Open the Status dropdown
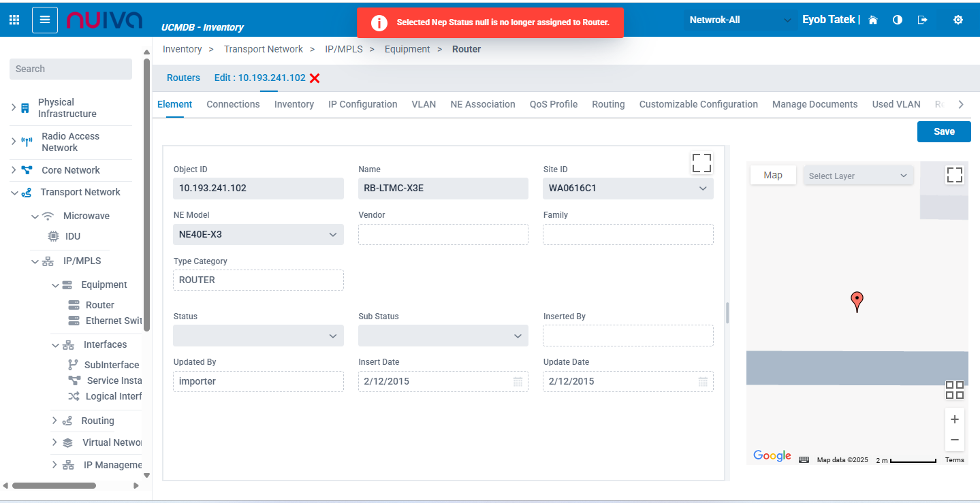 333,336
